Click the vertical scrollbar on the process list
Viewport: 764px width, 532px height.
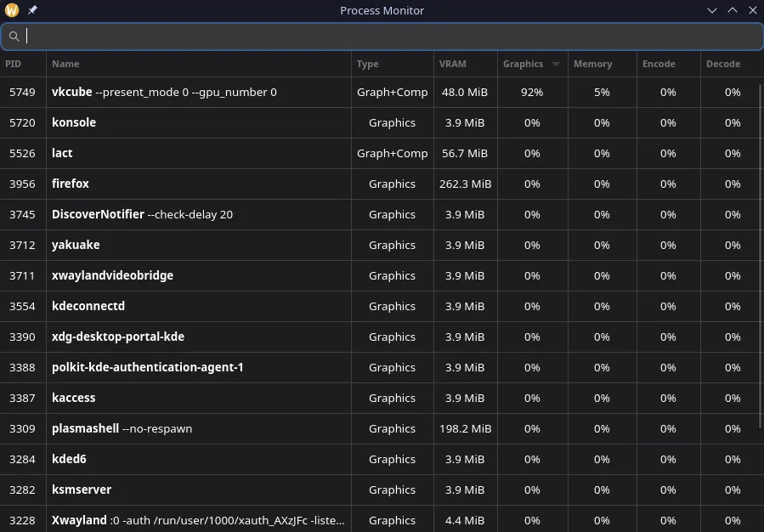pos(760,255)
